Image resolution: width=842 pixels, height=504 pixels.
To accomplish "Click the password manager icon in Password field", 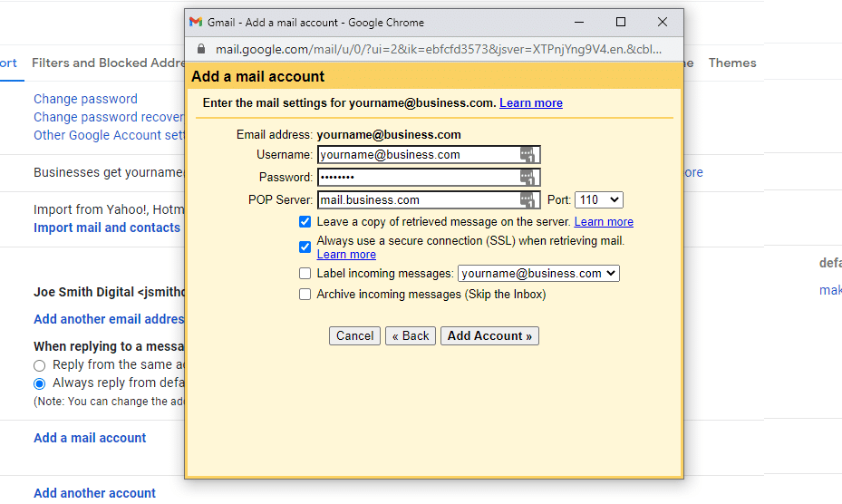I will tap(527, 178).
